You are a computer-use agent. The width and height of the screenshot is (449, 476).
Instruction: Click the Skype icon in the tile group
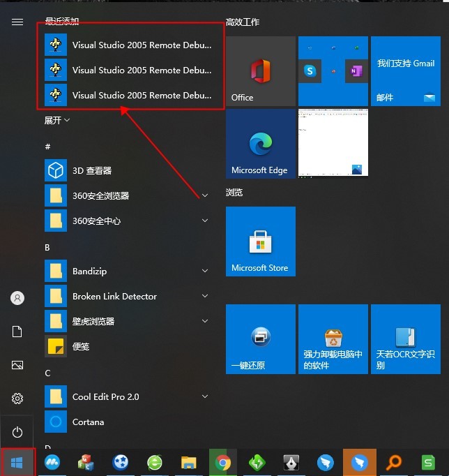click(x=309, y=71)
